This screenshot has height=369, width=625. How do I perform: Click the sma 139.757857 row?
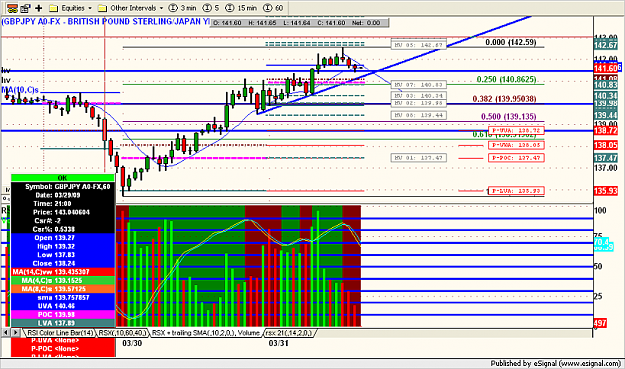(63, 298)
